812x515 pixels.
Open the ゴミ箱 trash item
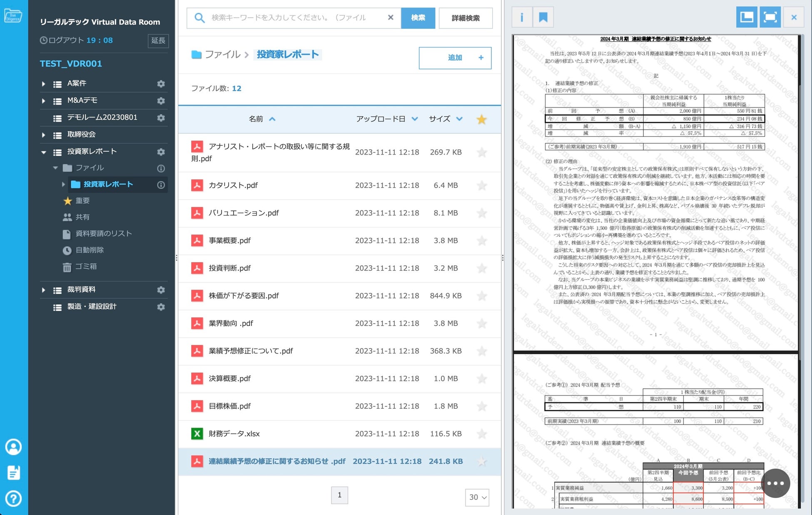(86, 267)
